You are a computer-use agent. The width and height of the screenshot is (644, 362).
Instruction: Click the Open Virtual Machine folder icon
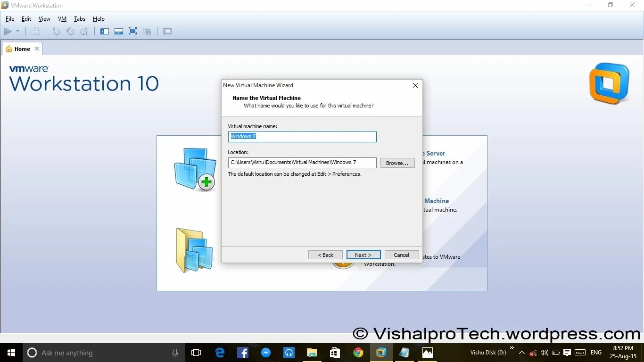point(194,250)
